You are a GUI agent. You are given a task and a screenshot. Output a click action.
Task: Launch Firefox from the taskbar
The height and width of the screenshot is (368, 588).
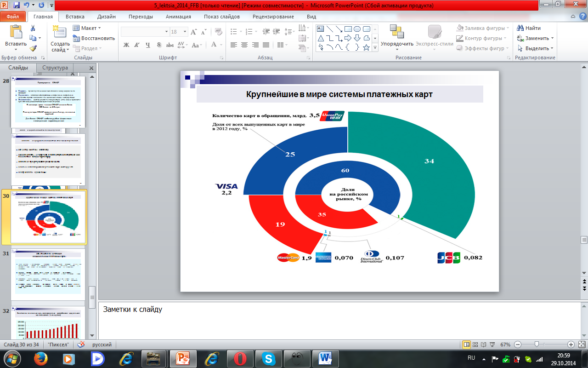click(41, 359)
